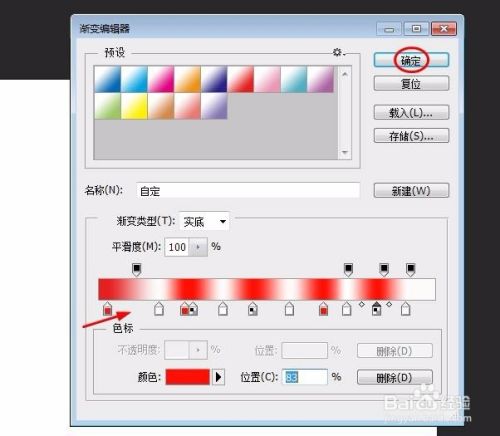The width and height of the screenshot is (500, 436).
Task: Select the rightmost opacity stop
Action: tap(411, 269)
